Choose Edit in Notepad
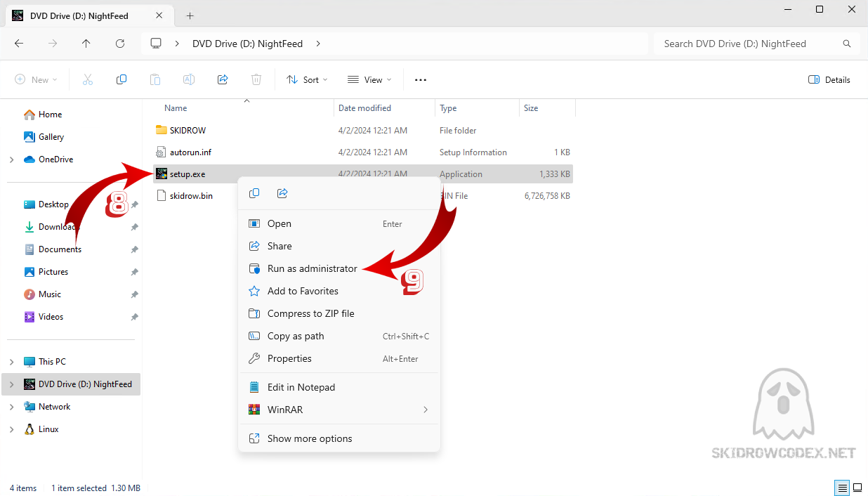This screenshot has height=496, width=868. [x=339, y=387]
